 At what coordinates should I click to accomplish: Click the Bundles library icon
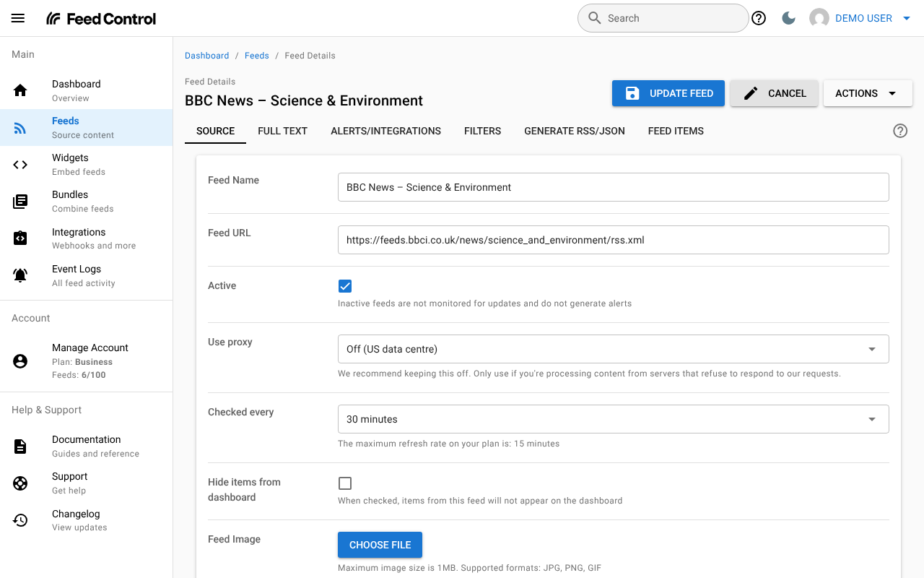[20, 202]
